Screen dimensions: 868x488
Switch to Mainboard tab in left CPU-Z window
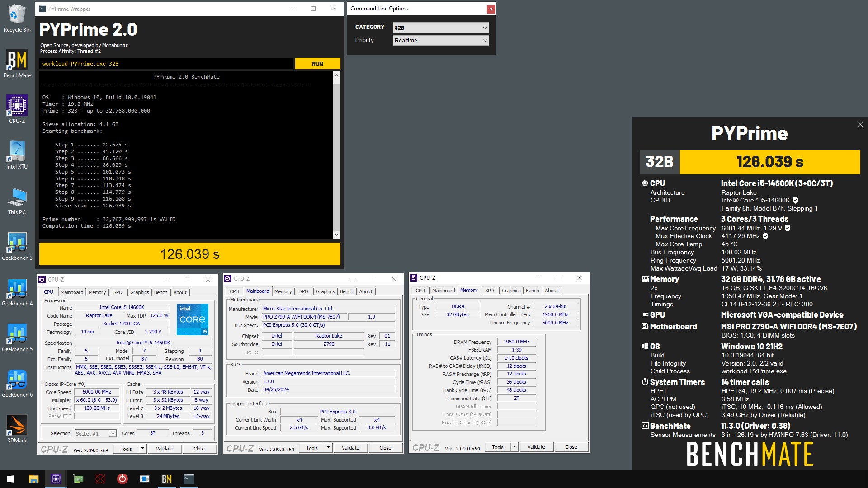tap(72, 292)
